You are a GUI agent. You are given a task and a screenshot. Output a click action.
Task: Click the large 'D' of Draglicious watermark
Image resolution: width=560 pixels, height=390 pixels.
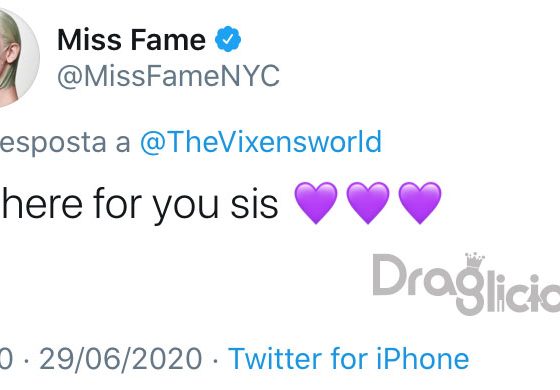(x=390, y=275)
